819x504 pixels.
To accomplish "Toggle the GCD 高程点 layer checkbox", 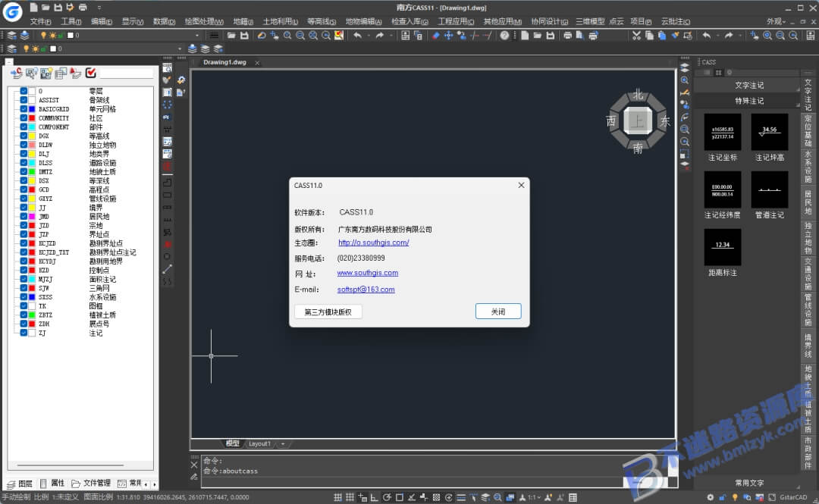I will click(x=24, y=189).
